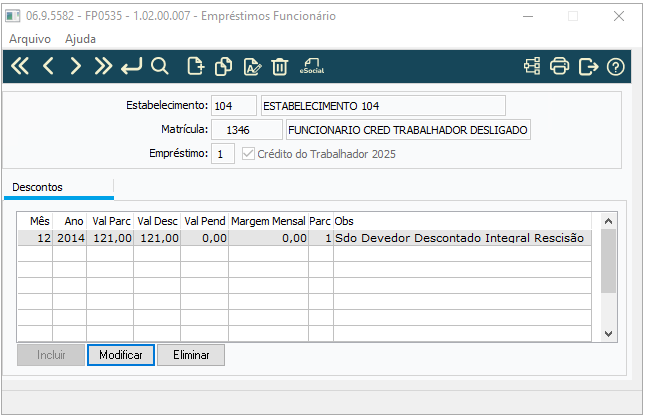Copy the current record icon
Viewport: 649px width, 415px height.
click(x=224, y=66)
